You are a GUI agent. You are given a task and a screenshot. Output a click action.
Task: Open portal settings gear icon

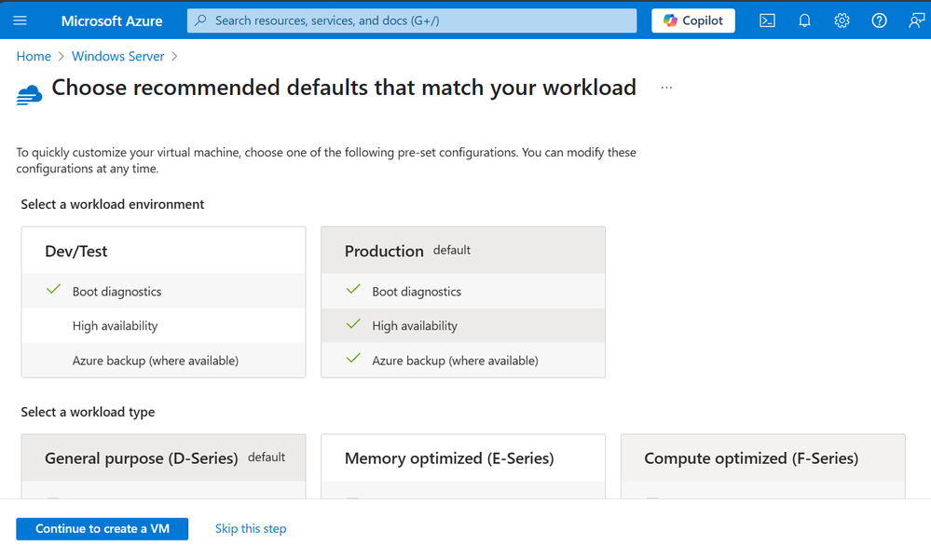pos(842,20)
